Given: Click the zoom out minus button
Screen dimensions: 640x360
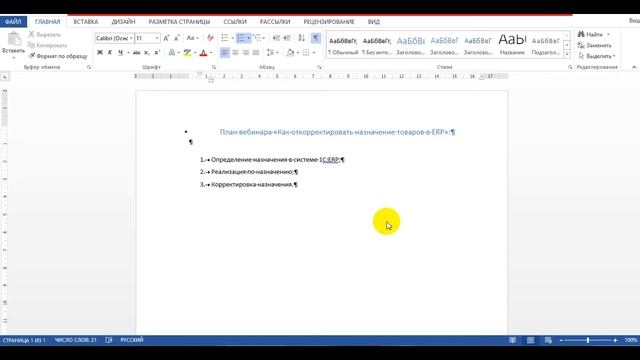Looking at the screenshot, I should click(x=561, y=340).
